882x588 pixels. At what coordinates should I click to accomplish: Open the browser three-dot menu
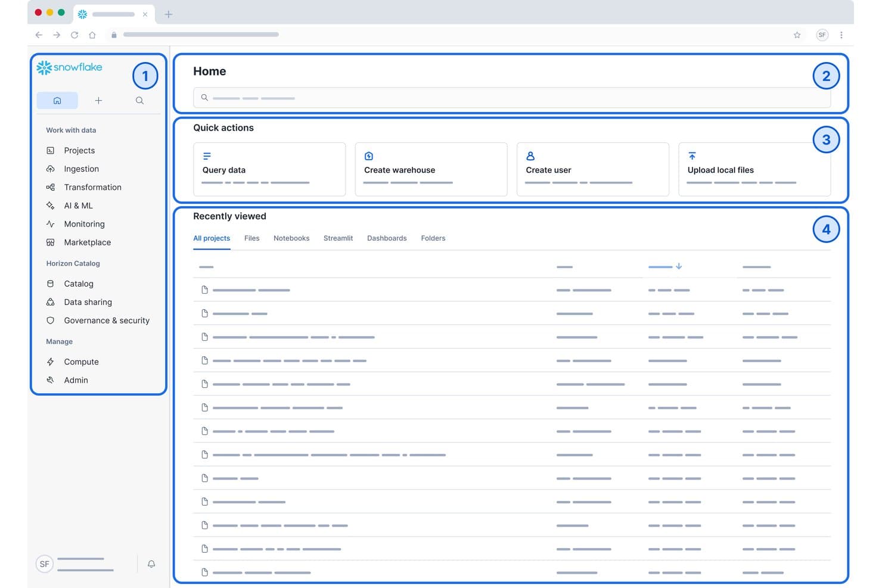(841, 35)
